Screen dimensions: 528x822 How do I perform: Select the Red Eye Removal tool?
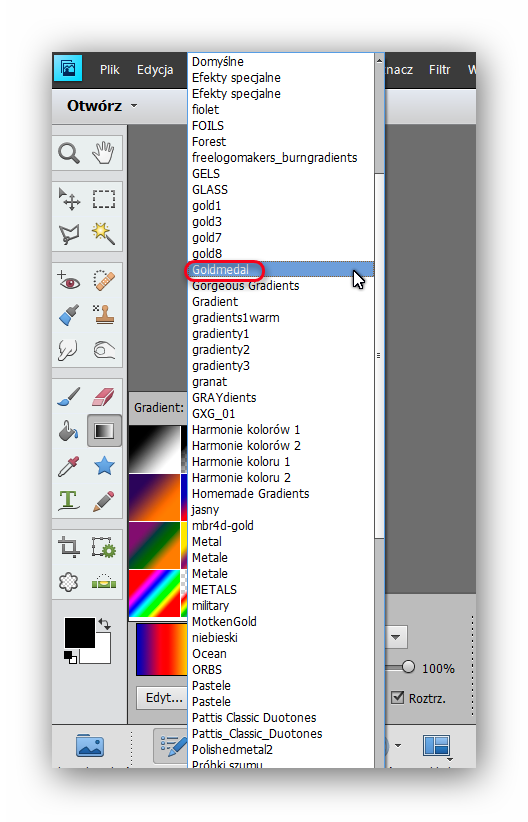(x=69, y=281)
